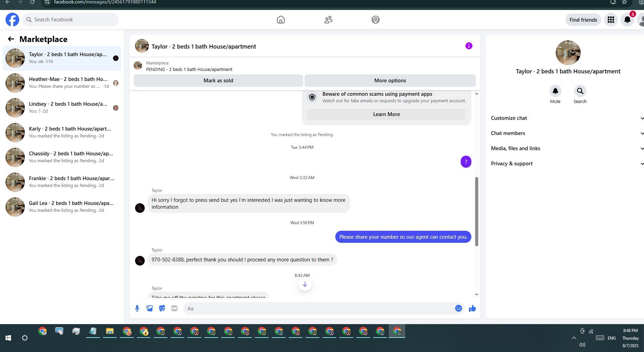The width and height of the screenshot is (644, 352).
Task: Open Karly conversation
Action: (62, 133)
